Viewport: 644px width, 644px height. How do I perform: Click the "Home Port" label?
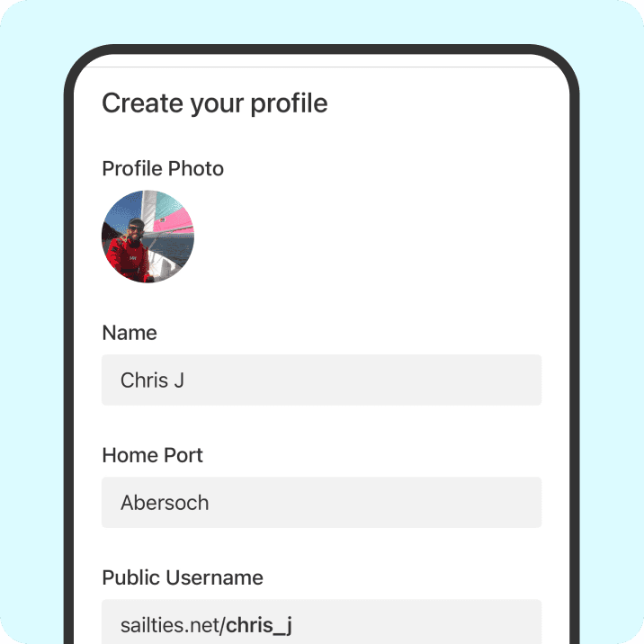click(152, 455)
